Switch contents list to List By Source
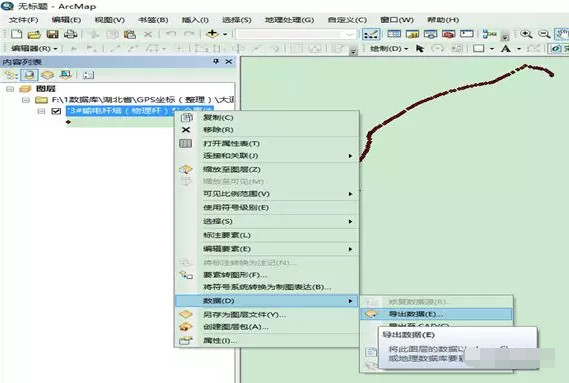 [29, 75]
